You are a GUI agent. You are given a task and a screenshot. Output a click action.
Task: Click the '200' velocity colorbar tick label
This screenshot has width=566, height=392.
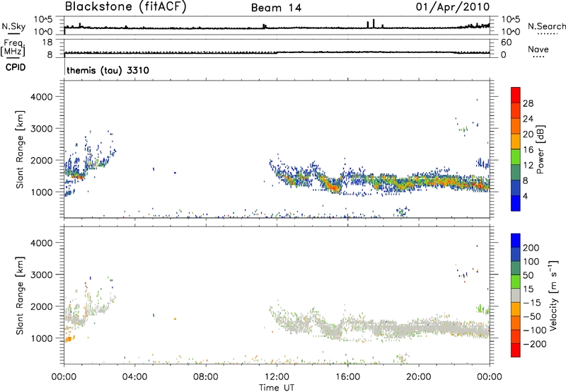[531, 248]
